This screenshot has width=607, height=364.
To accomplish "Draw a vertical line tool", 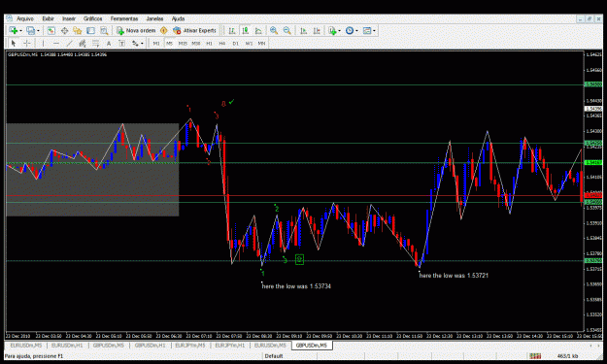I will (x=43, y=44).
